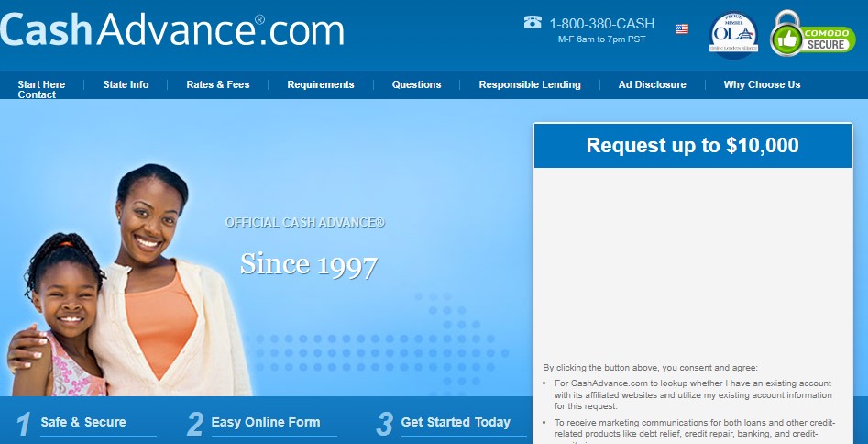
Task: Select the Safe & Secure step
Action: tap(83, 422)
